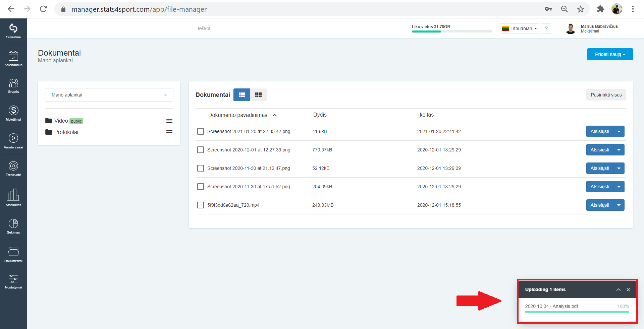Switch to list view of documents

coord(242,95)
